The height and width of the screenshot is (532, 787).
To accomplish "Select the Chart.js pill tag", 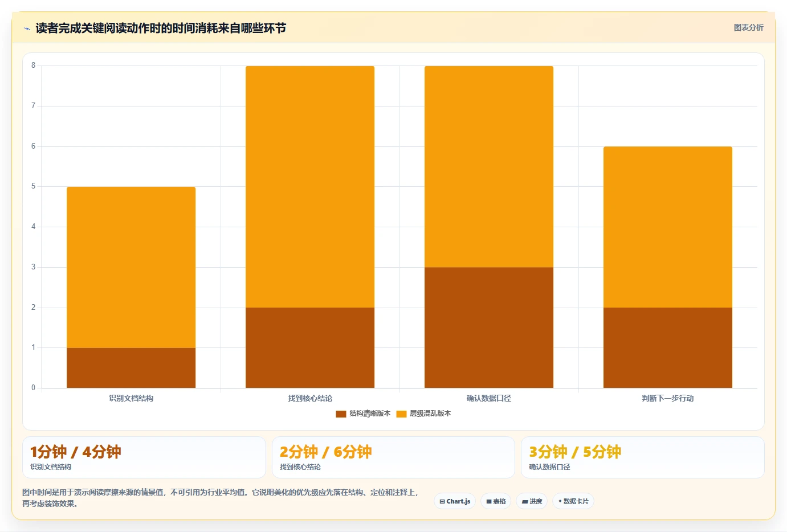I will (455, 501).
